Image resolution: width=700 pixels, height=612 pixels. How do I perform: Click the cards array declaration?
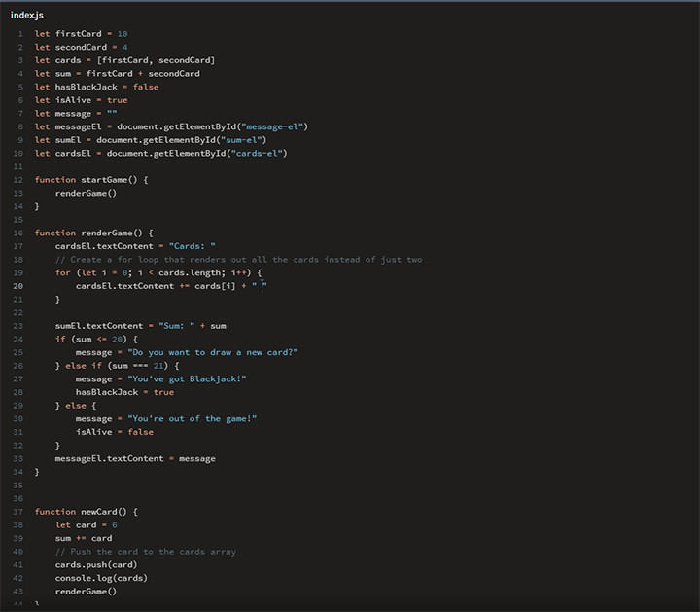[x=124, y=60]
